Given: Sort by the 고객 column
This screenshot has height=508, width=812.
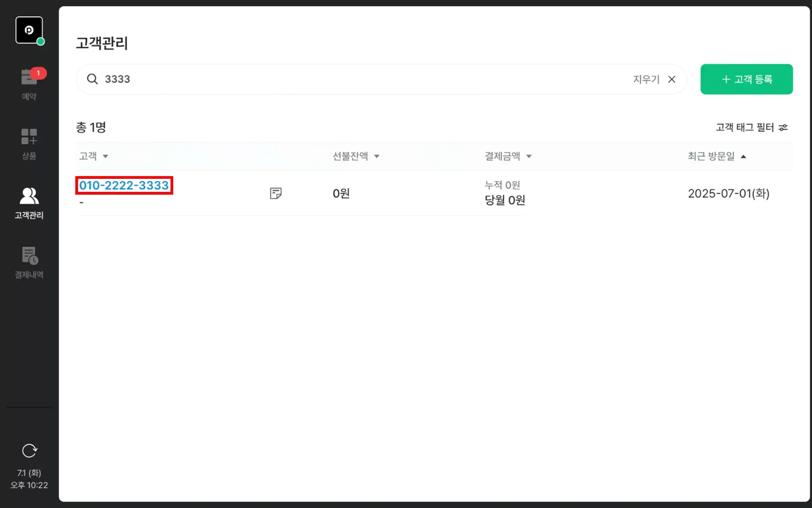Looking at the screenshot, I should click(94, 156).
